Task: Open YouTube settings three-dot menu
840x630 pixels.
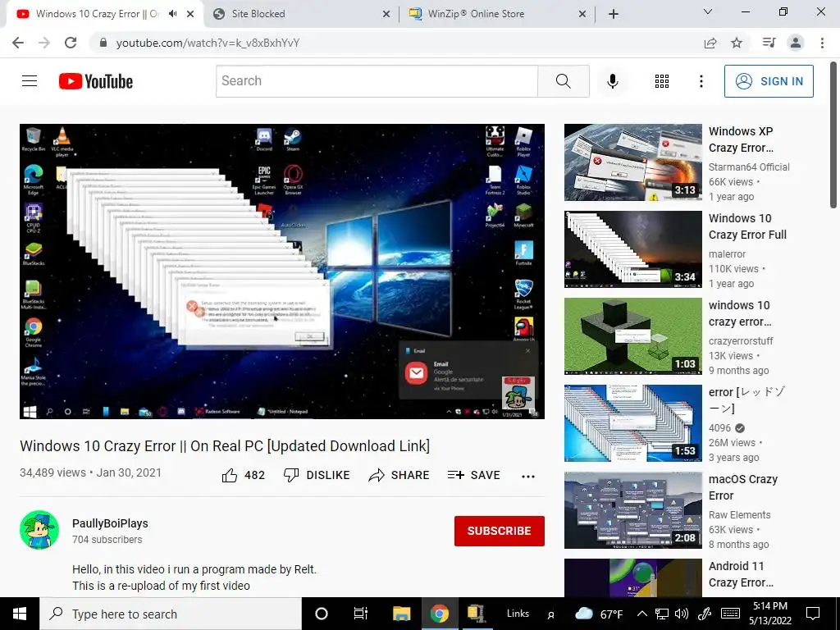Action: [x=701, y=81]
